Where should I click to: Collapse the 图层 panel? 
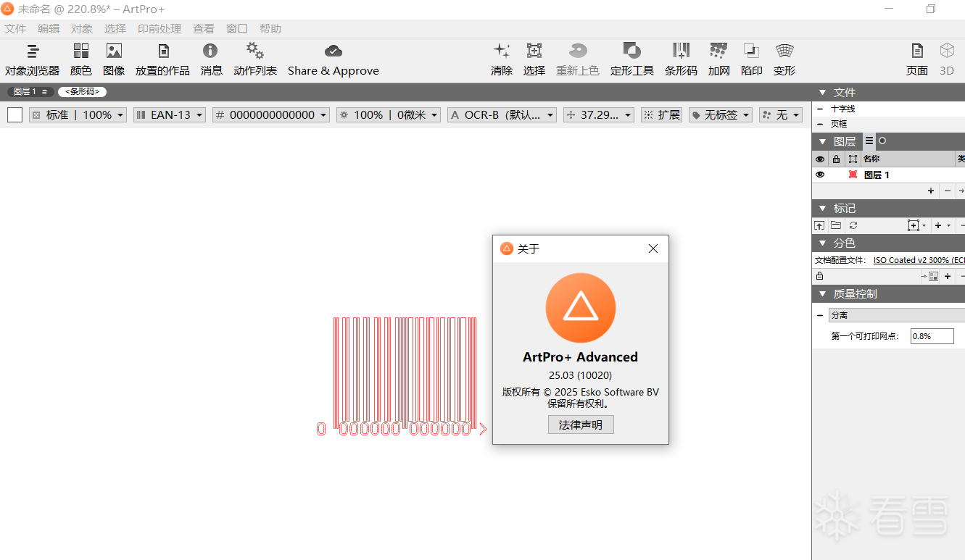(823, 141)
